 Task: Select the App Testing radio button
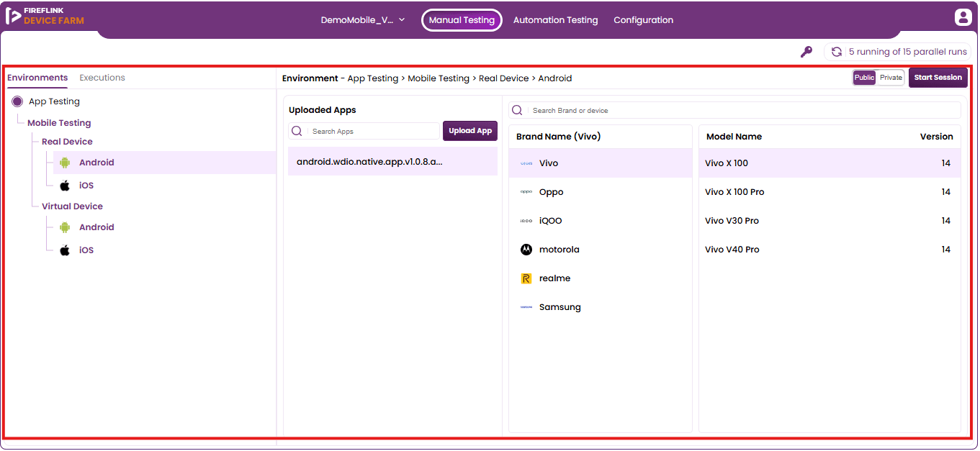click(17, 101)
